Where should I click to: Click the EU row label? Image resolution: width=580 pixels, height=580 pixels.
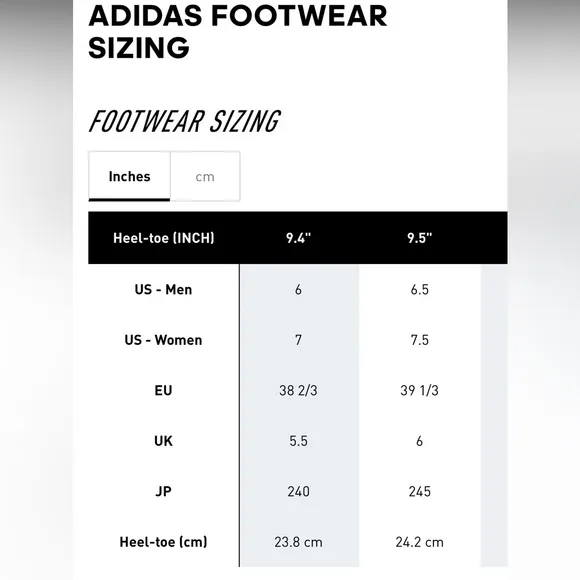pyautogui.click(x=163, y=390)
